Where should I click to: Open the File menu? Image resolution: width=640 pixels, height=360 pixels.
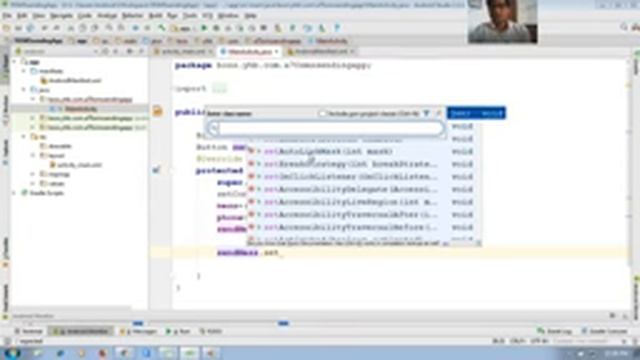[7, 16]
